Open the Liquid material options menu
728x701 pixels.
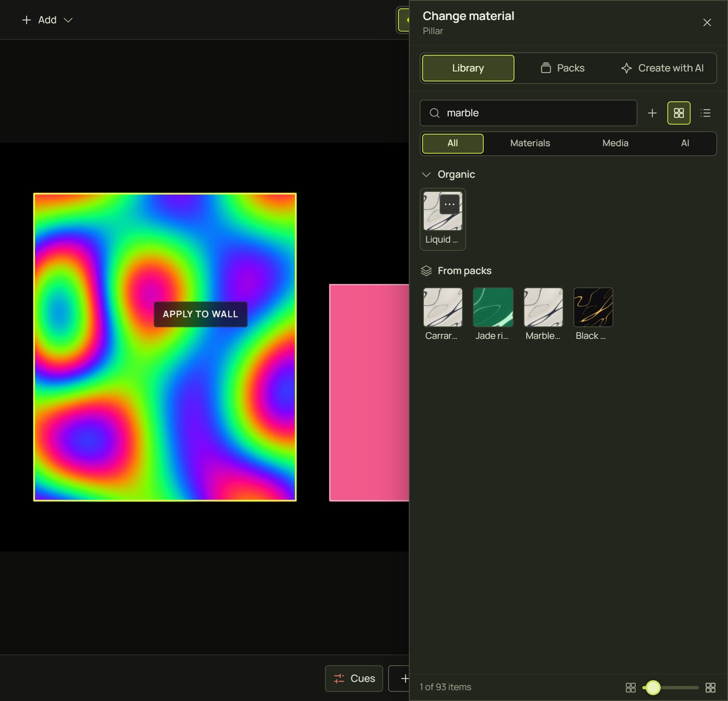(x=450, y=204)
